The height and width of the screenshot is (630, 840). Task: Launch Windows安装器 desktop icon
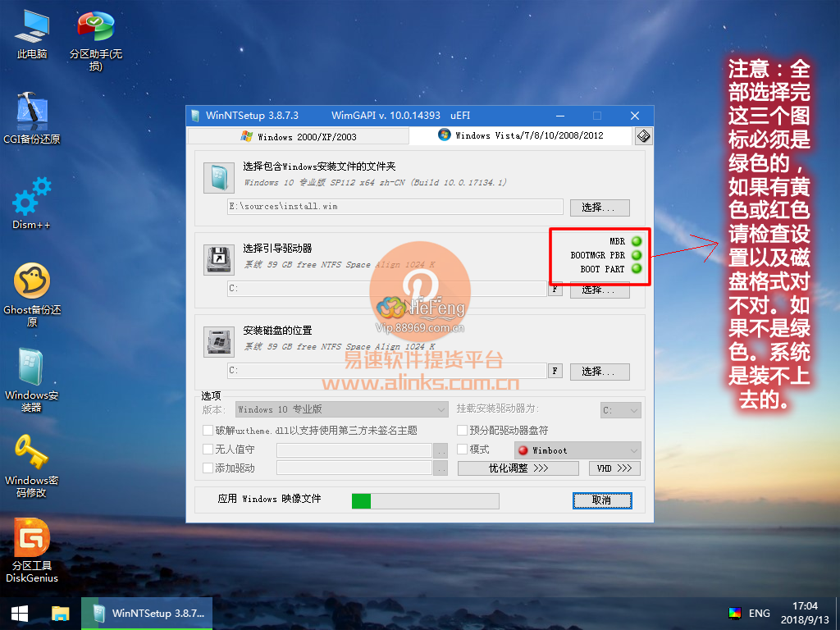click(32, 381)
